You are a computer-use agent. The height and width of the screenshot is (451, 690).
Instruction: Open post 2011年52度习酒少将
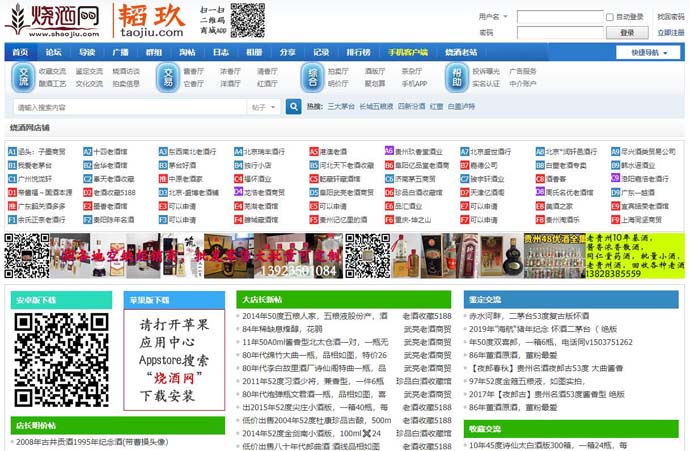(x=313, y=381)
